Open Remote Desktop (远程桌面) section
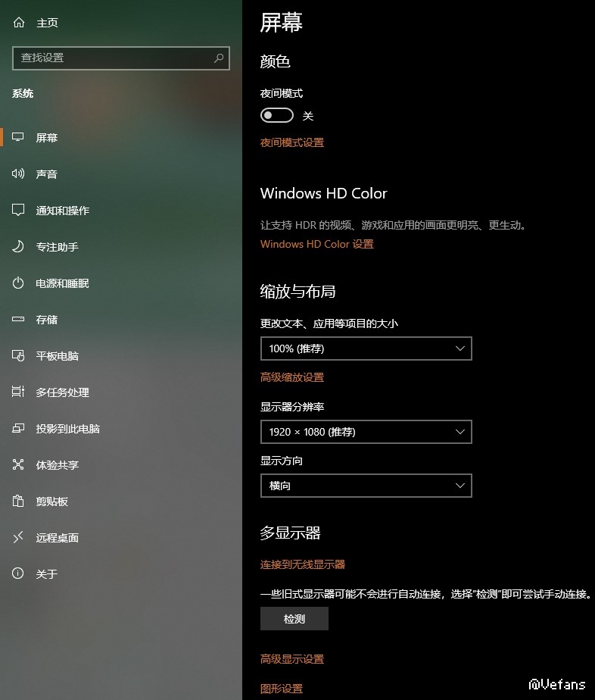595x700 pixels. click(57, 538)
